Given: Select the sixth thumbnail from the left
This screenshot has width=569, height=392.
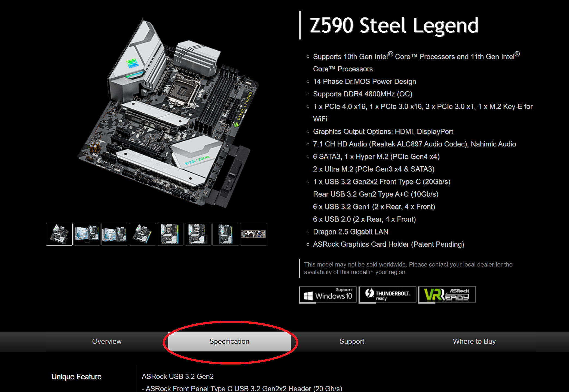Looking at the screenshot, I should click(198, 234).
